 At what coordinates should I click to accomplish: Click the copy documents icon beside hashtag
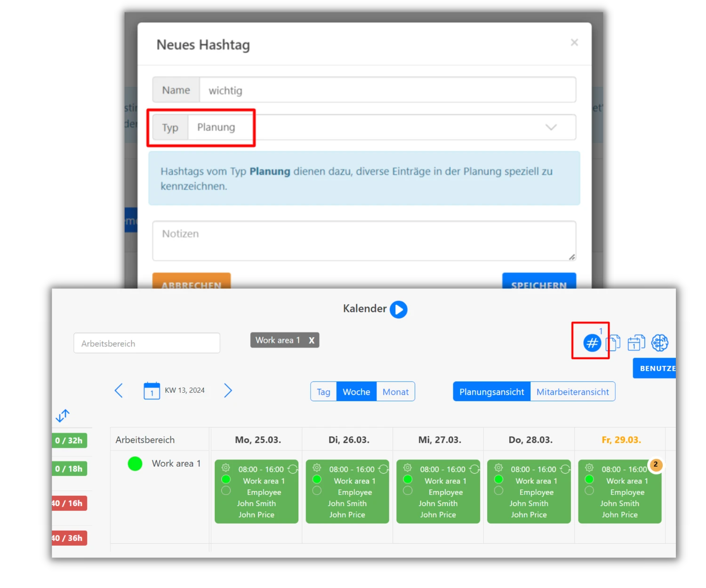[613, 343]
